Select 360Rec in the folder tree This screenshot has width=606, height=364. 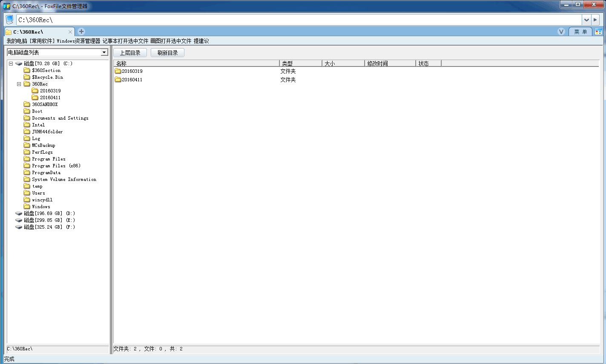coord(40,84)
